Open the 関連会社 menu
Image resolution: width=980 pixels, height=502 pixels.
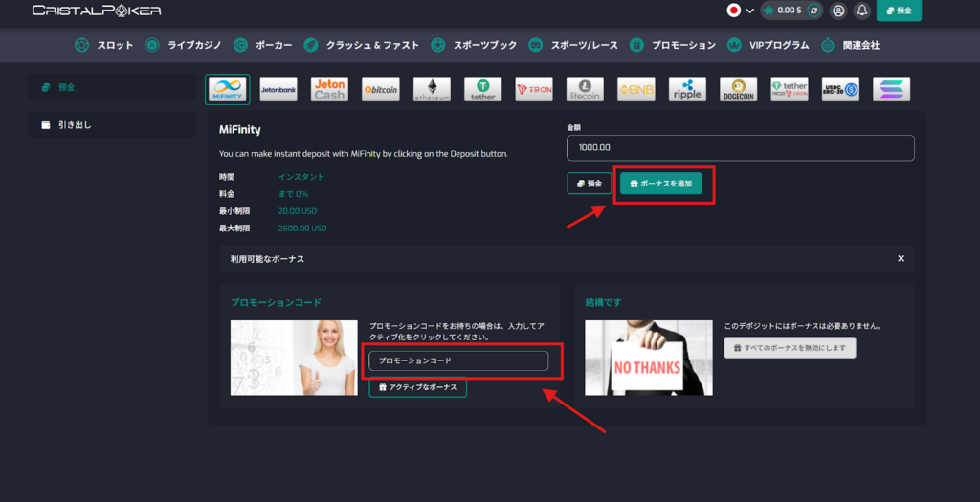tap(850, 45)
